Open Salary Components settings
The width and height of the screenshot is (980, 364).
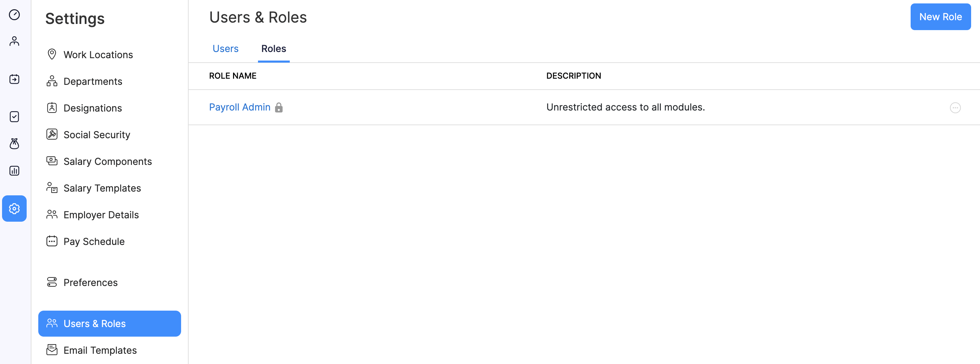(x=108, y=161)
